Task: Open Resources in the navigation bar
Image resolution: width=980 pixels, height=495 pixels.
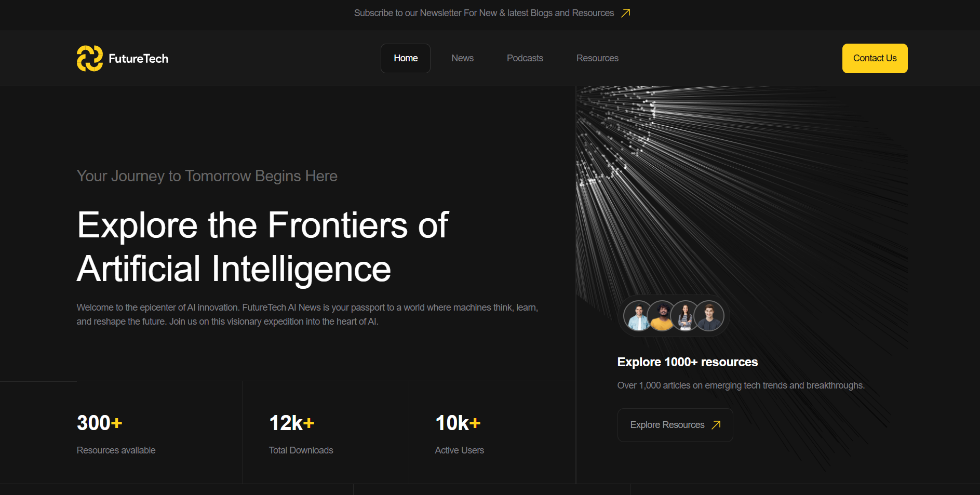Action: pos(597,58)
